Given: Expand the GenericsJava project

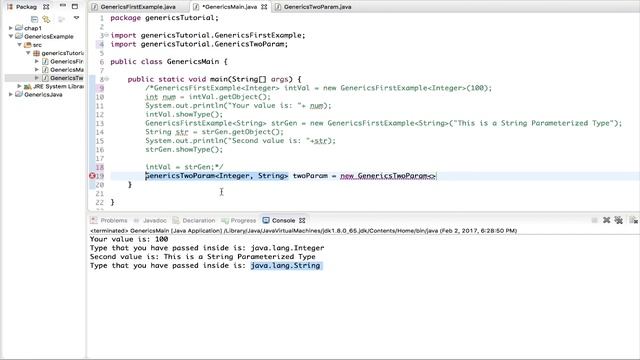Looking at the screenshot, I should (11, 94).
